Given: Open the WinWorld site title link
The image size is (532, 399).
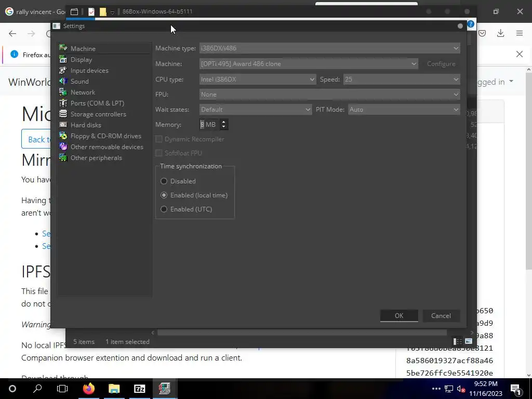Looking at the screenshot, I should pos(30,82).
